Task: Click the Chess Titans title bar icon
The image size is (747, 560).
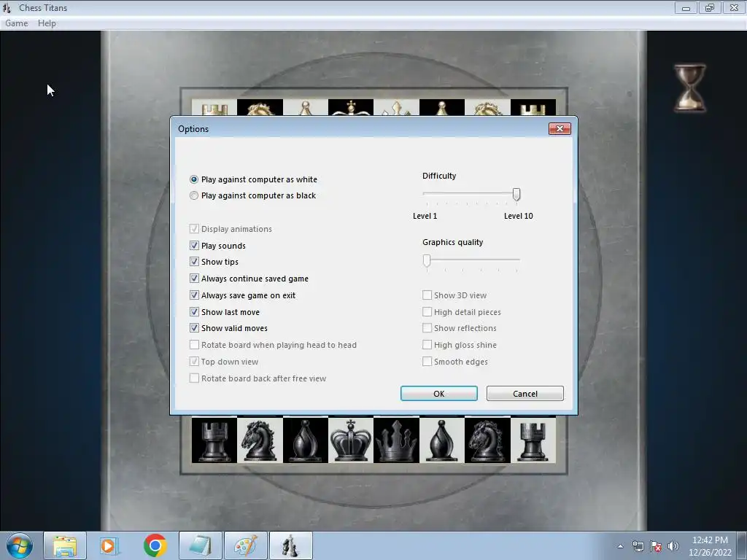Action: coord(7,7)
